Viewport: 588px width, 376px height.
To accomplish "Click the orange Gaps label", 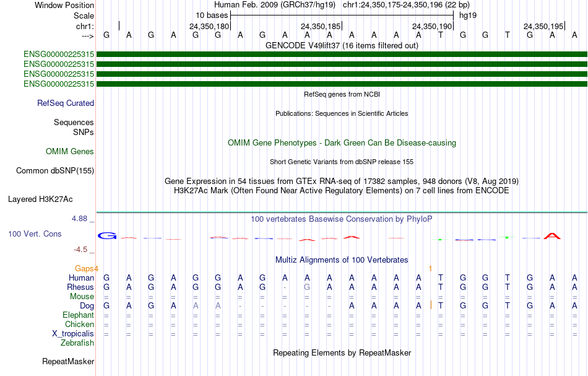I will (84, 268).
